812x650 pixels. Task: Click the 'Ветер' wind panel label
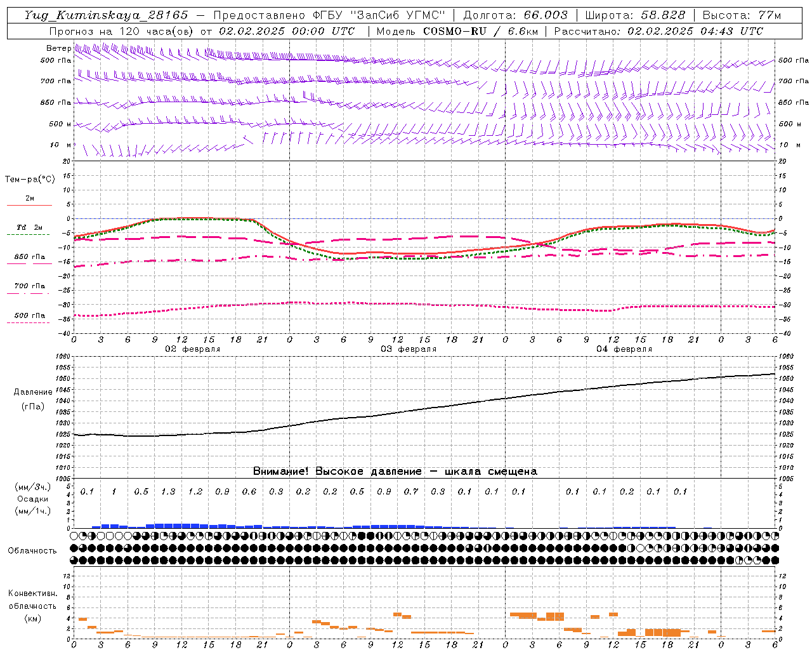pyautogui.click(x=58, y=48)
